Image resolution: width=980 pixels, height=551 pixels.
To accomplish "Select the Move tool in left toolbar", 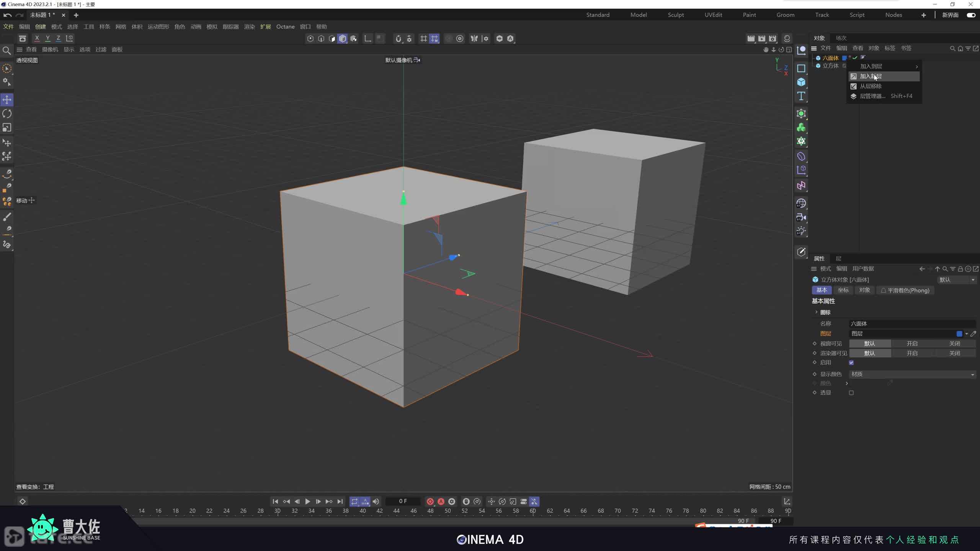I will (7, 100).
